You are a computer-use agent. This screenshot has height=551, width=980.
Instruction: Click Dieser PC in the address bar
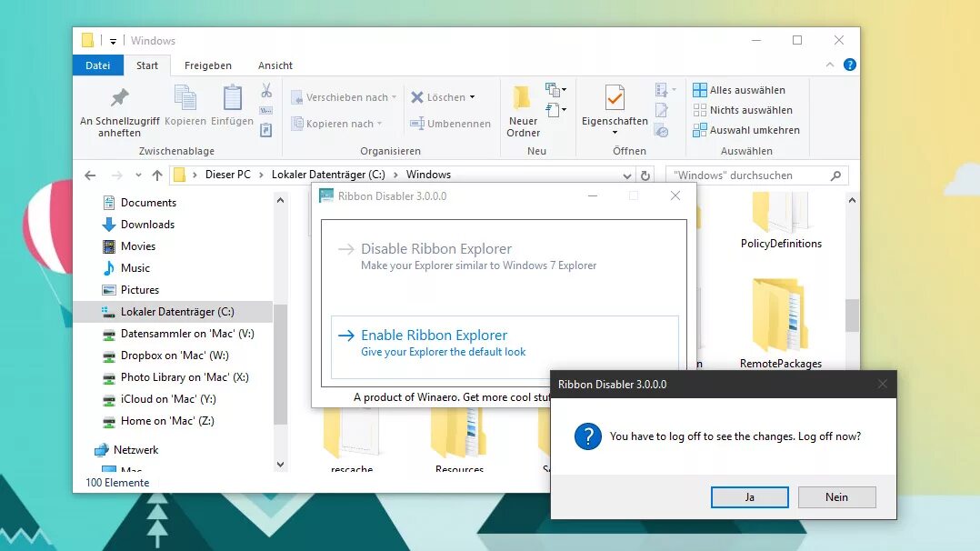(x=228, y=175)
